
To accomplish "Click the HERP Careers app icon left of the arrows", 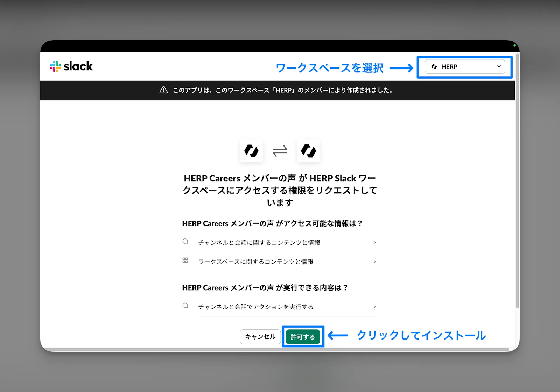I will (251, 151).
